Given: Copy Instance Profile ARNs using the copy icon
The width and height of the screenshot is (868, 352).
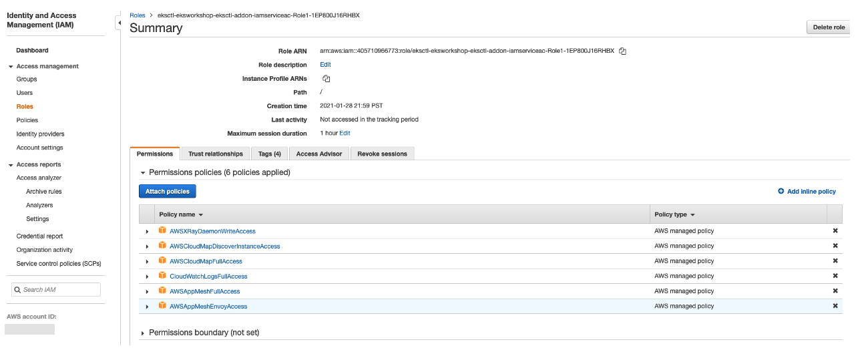Looking at the screenshot, I should (327, 79).
